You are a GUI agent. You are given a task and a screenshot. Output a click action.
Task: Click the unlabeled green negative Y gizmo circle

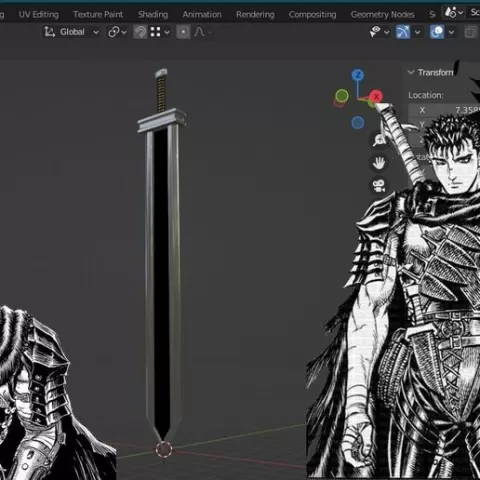coord(342,96)
